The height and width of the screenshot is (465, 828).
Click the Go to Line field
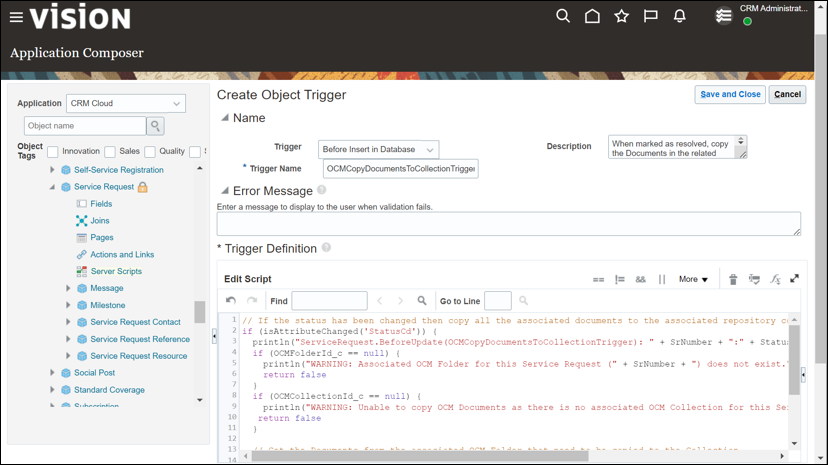(x=498, y=301)
